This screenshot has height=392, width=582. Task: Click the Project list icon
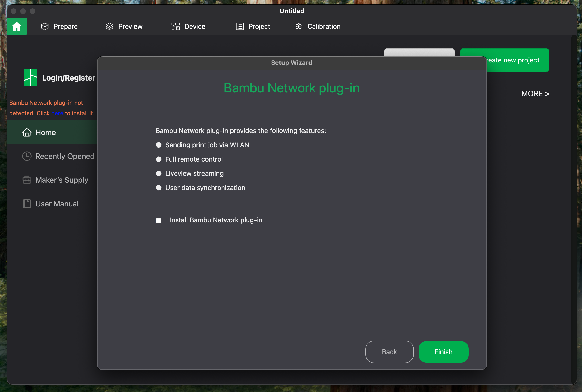coord(240,26)
